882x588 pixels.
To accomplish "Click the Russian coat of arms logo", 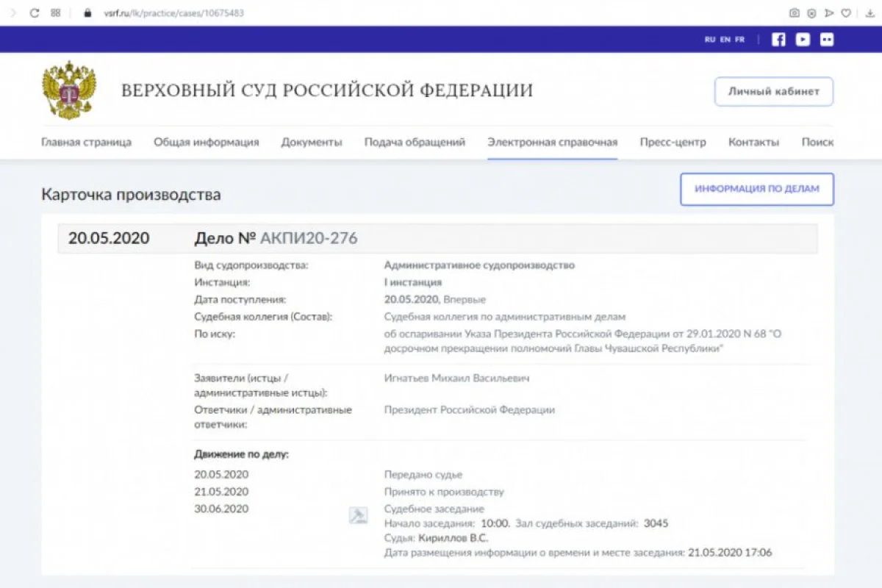I will point(69,91).
